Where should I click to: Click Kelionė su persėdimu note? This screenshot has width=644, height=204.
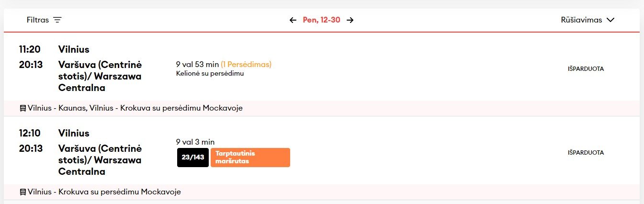tap(210, 73)
